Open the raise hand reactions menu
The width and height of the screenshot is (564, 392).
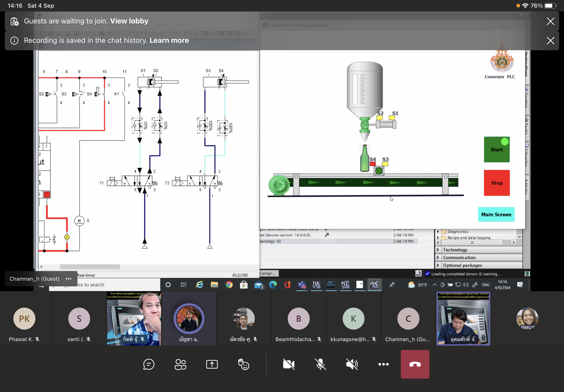(244, 364)
